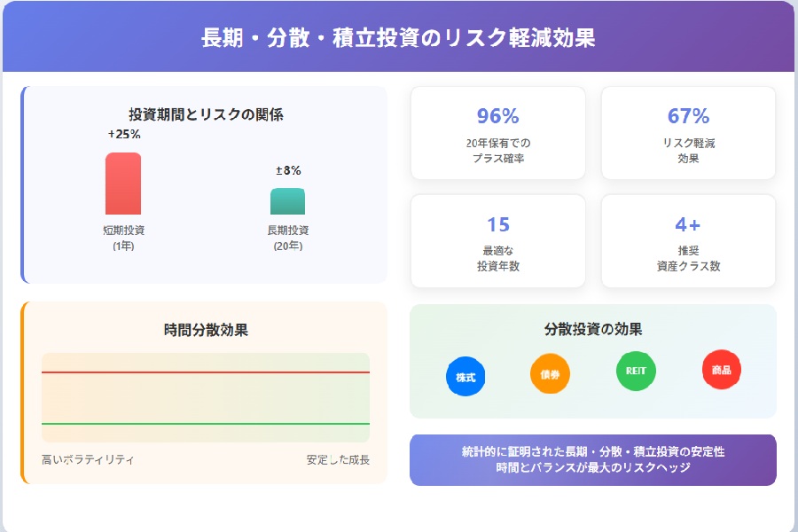Viewport: 798px width, 532px height.
Task: Click the teal 長期投資 bar
Action: point(287,201)
